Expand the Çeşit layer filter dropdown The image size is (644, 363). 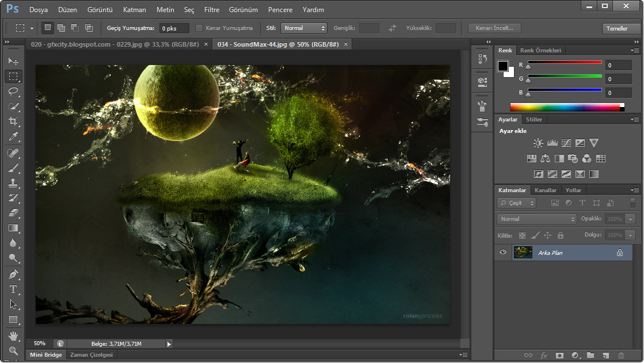pyautogui.click(x=516, y=203)
